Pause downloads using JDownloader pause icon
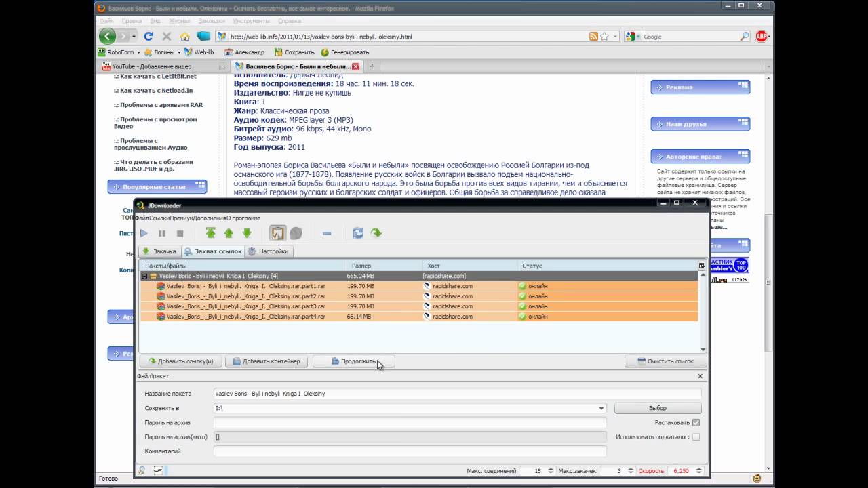This screenshot has width=868, height=488. (162, 233)
